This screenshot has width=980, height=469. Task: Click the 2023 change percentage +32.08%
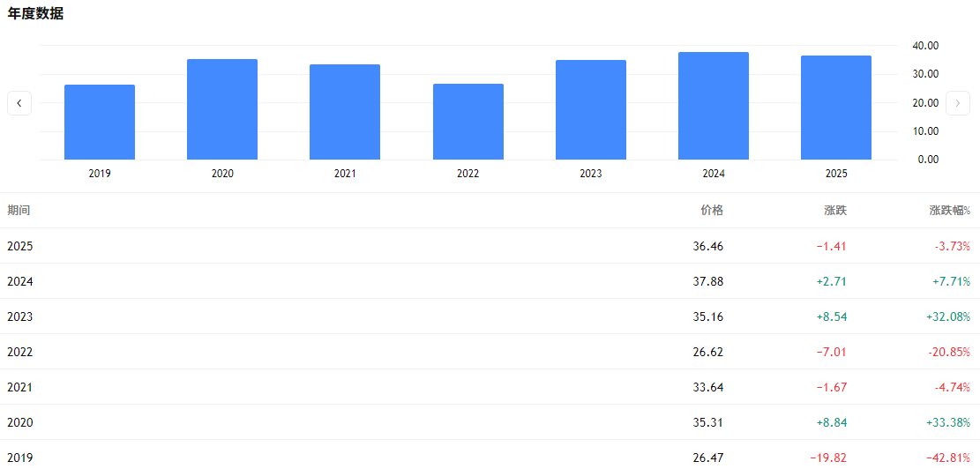pos(947,316)
